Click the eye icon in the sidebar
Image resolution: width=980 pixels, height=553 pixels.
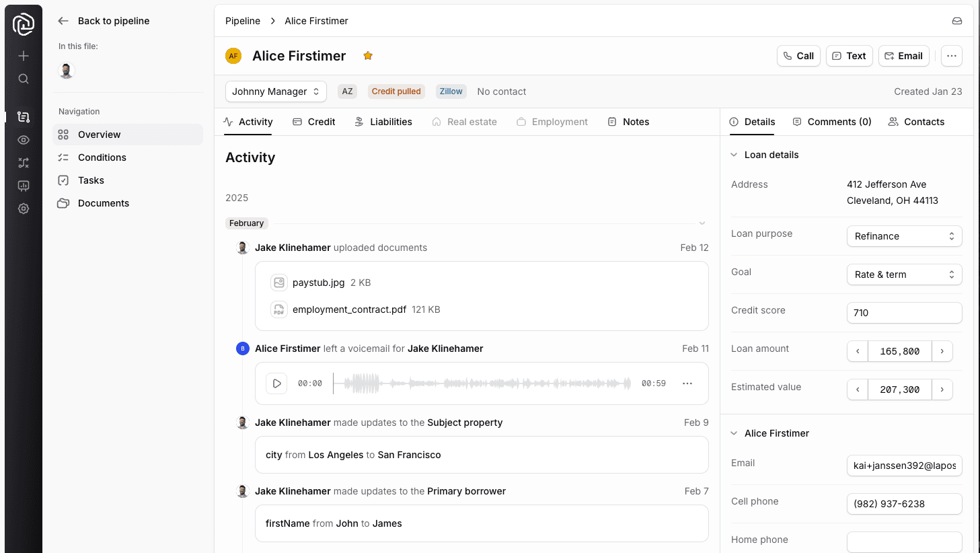23,139
